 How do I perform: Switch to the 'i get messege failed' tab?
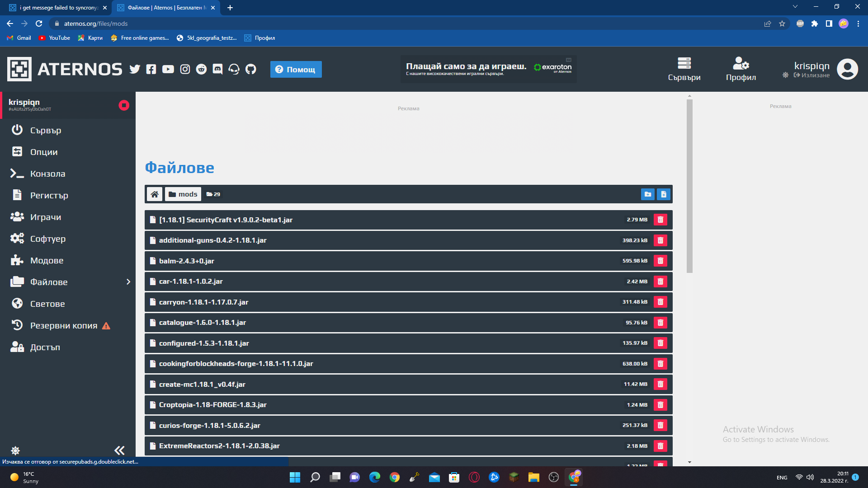click(58, 8)
